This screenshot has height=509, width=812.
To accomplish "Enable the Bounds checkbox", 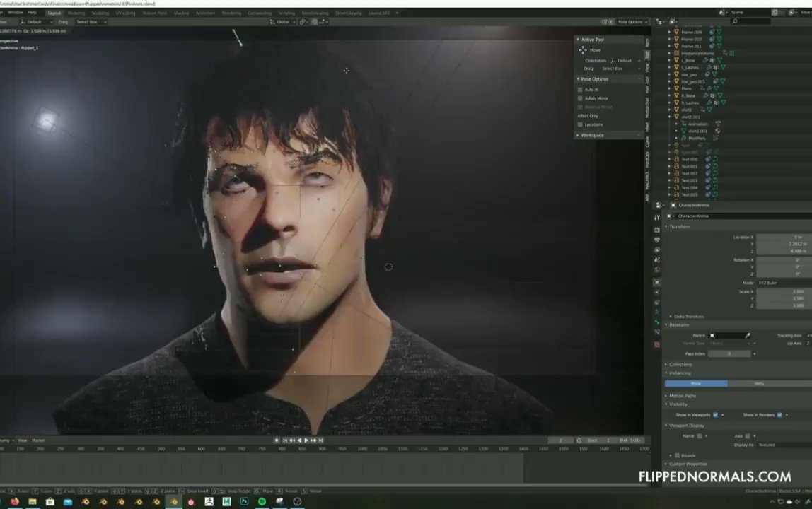I will click(x=678, y=456).
